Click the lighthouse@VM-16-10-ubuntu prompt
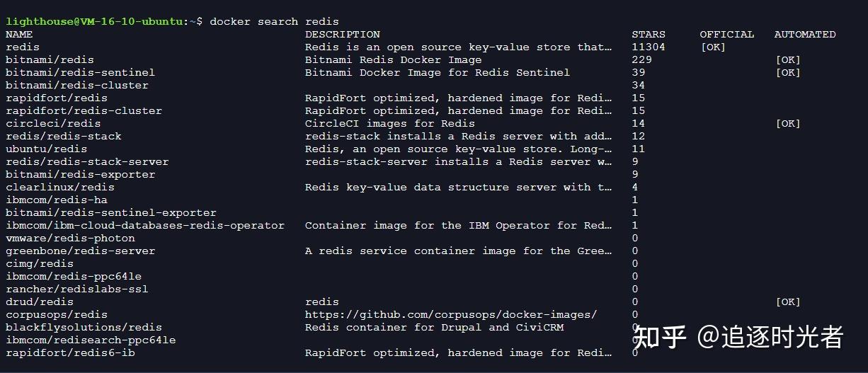Viewport: 868px width, 373px height. click(x=94, y=21)
